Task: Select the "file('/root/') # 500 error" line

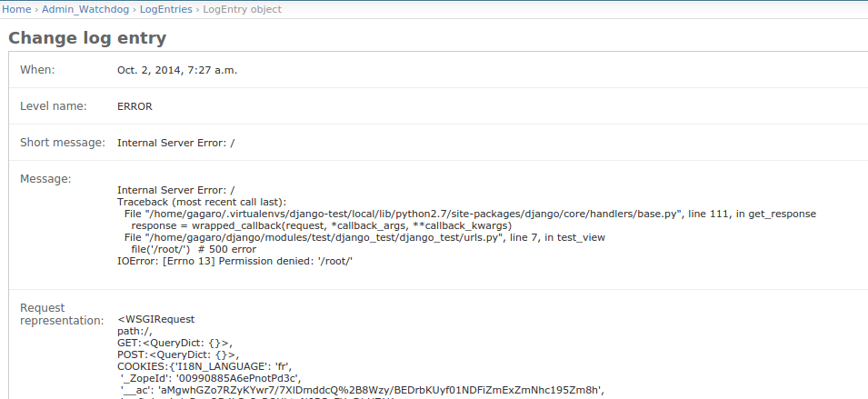Action: click(x=194, y=249)
